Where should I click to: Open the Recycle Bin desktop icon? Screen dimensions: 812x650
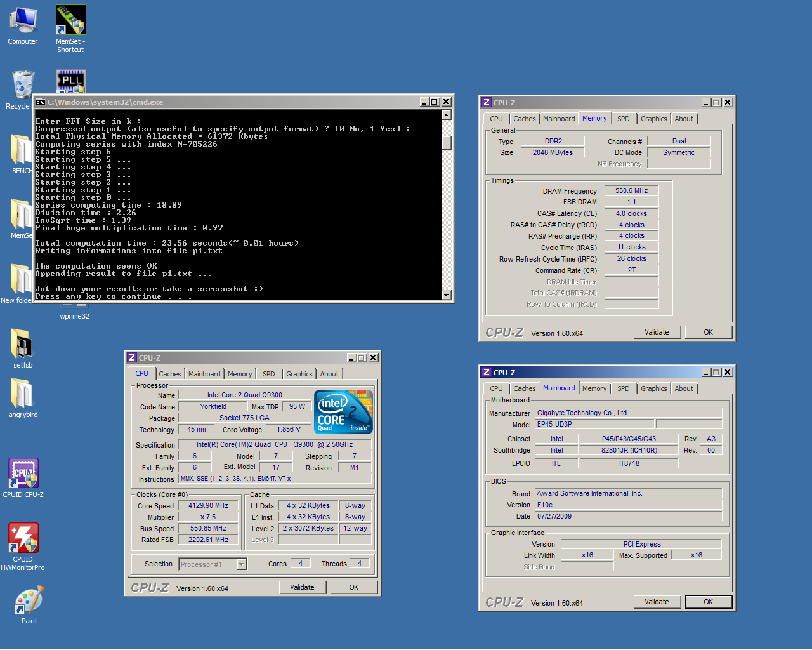(x=21, y=89)
